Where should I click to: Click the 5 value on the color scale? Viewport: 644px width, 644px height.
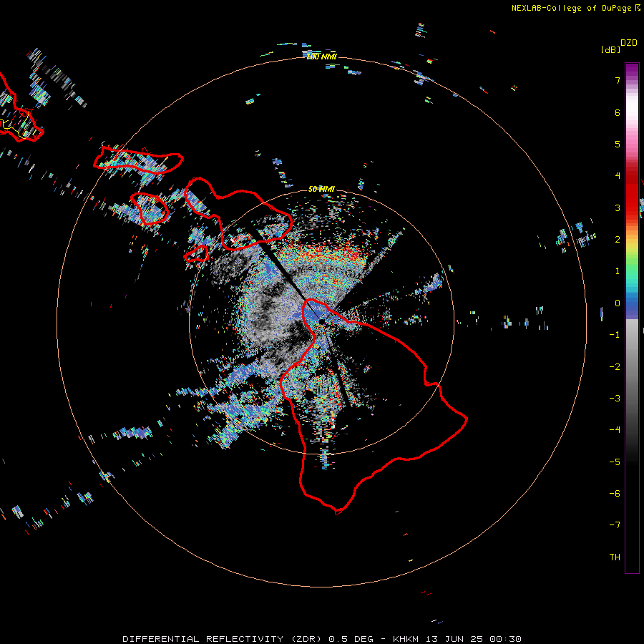pos(618,144)
